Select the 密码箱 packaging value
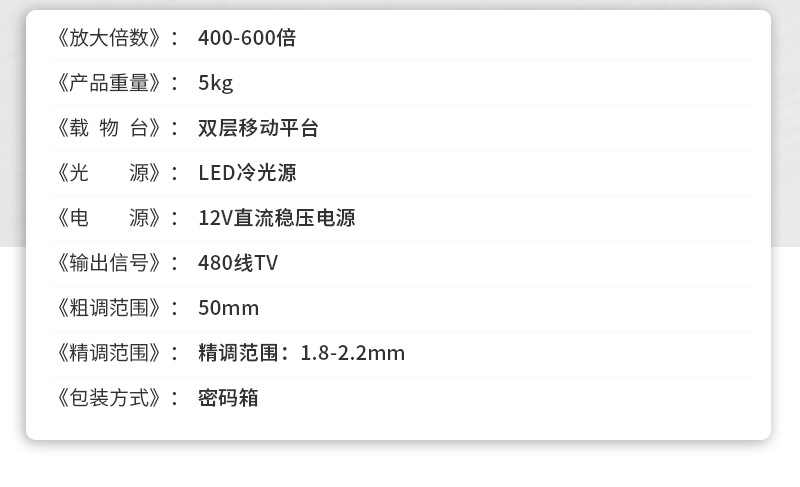 click(228, 398)
